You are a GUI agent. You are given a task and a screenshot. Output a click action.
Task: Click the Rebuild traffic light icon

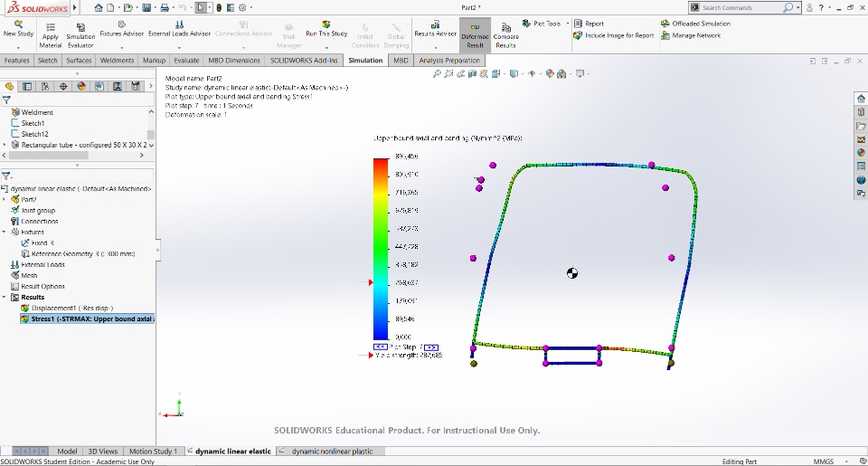219,8
